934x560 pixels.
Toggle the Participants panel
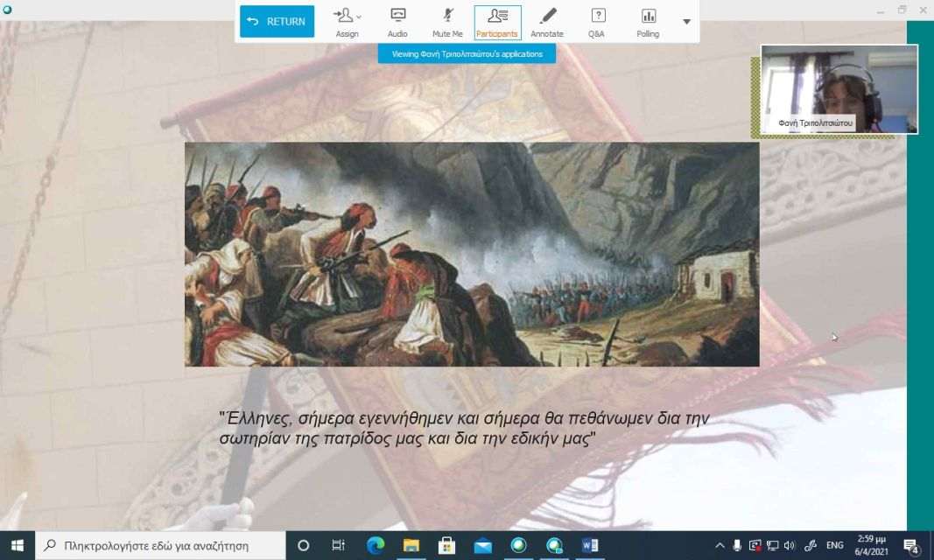[x=497, y=21]
